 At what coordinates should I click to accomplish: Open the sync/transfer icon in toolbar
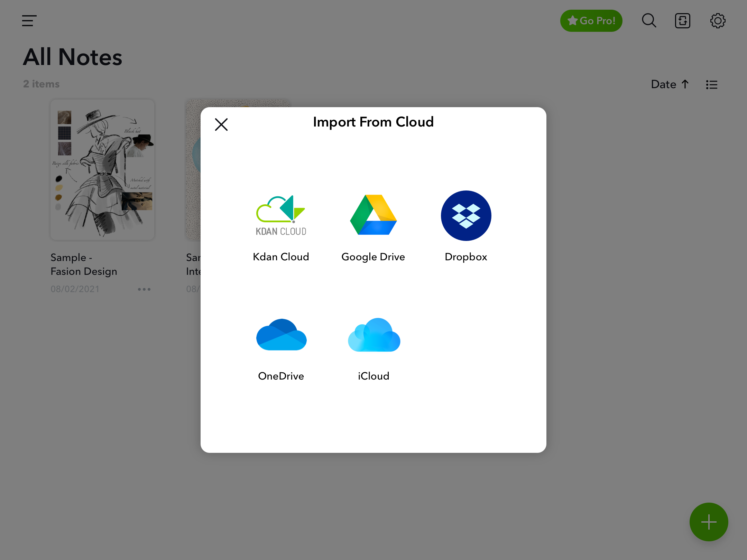683,21
